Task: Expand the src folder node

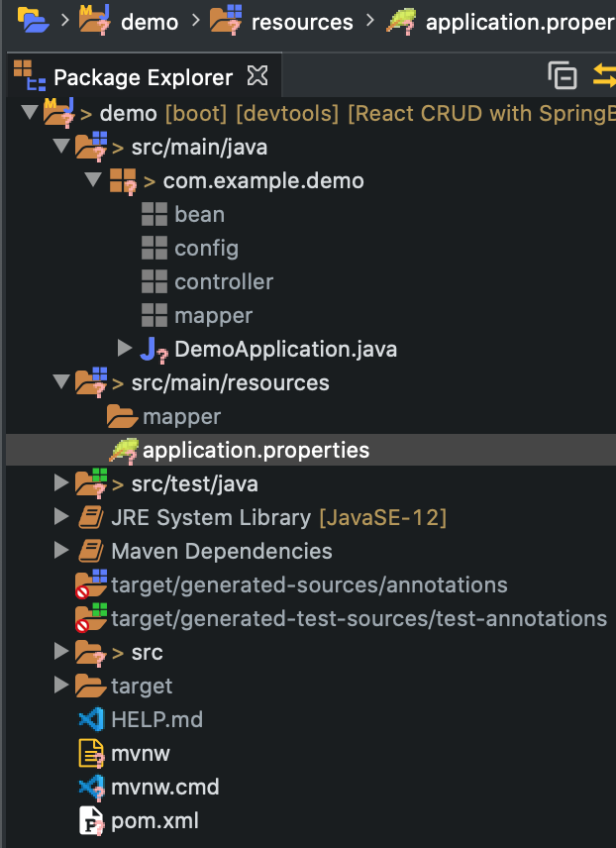Action: [x=61, y=651]
